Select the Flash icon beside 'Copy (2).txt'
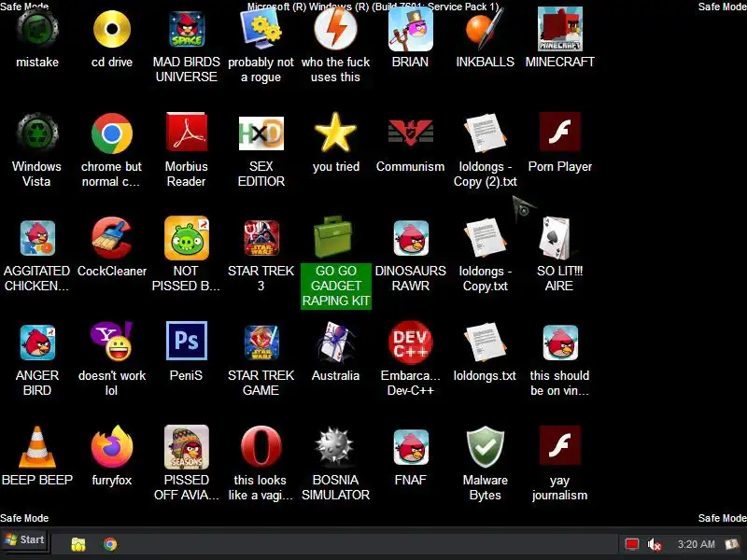 [x=559, y=132]
